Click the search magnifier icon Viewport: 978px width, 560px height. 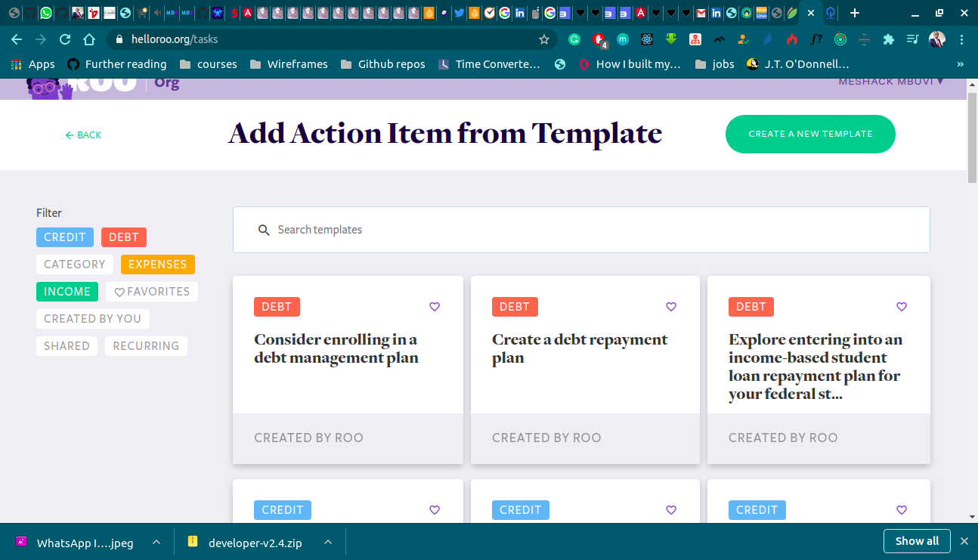tap(264, 230)
